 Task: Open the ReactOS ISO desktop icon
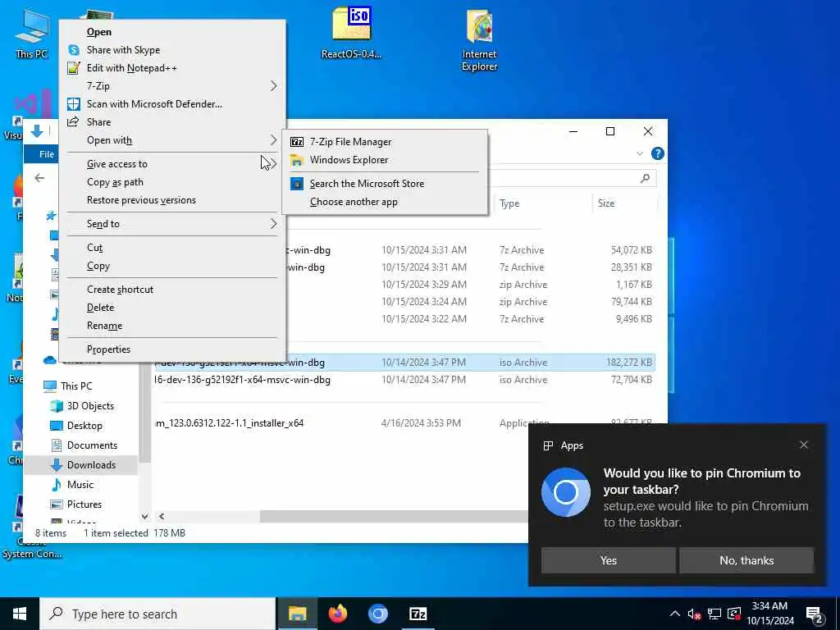[x=351, y=33]
